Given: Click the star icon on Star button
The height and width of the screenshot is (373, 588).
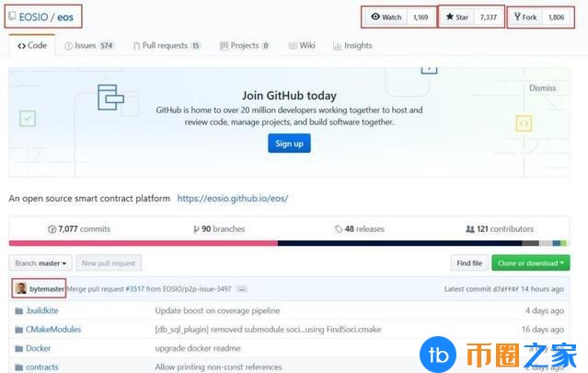Looking at the screenshot, I should (450, 17).
